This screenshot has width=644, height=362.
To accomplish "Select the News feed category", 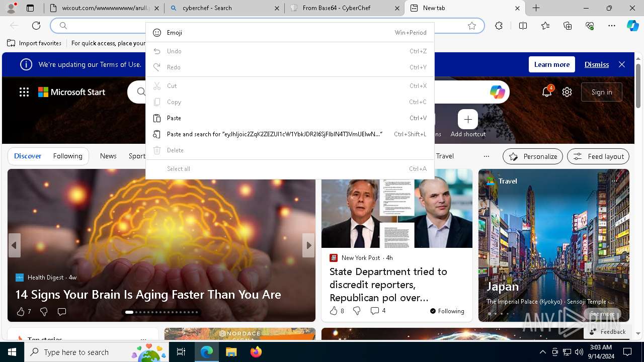I will coord(108,156).
